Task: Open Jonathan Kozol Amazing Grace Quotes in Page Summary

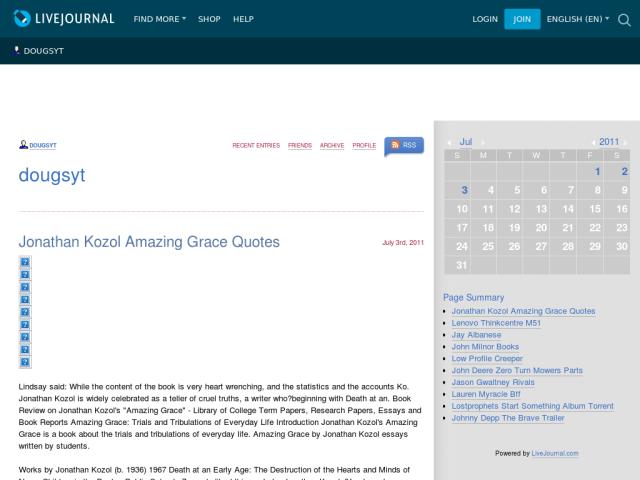Action: tap(523, 311)
